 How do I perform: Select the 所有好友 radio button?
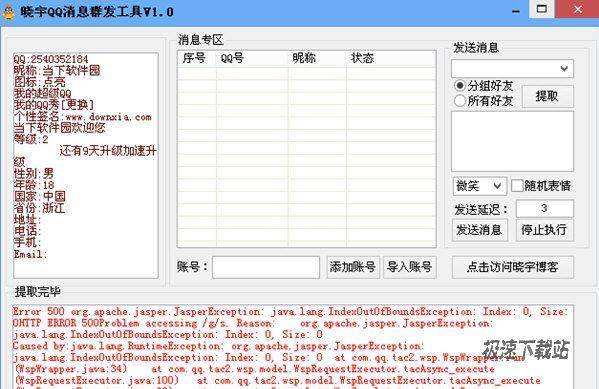460,101
